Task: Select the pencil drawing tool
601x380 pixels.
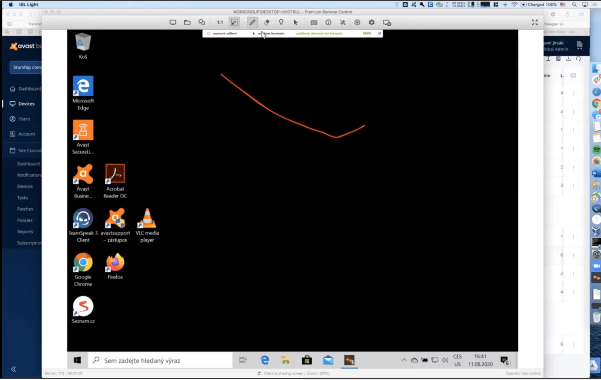Action: pyautogui.click(x=252, y=23)
